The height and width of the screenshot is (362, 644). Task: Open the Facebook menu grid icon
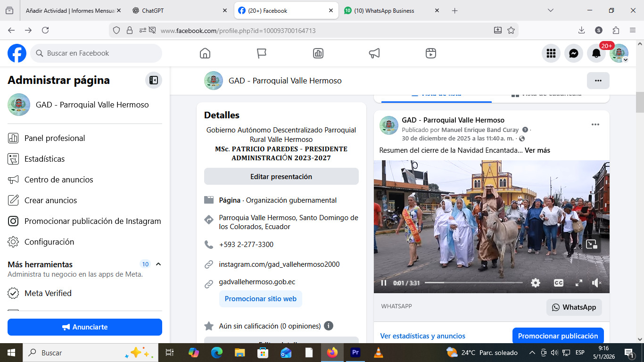(x=551, y=53)
